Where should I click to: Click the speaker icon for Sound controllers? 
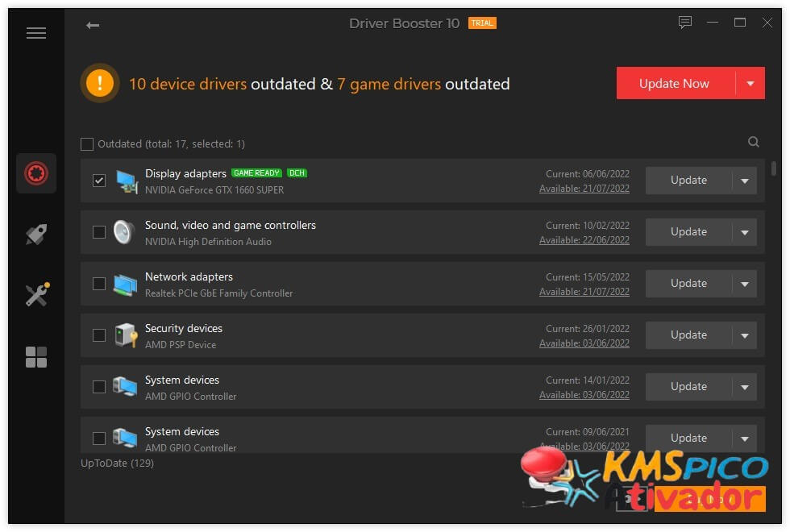tap(124, 232)
